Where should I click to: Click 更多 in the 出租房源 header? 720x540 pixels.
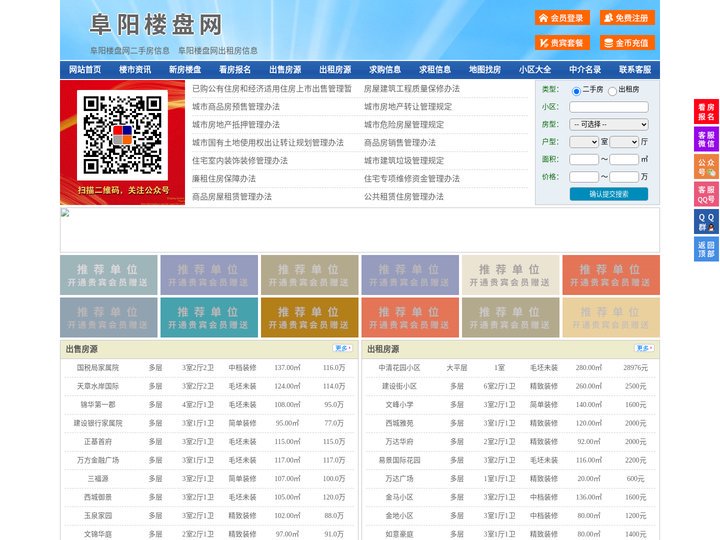(x=644, y=349)
